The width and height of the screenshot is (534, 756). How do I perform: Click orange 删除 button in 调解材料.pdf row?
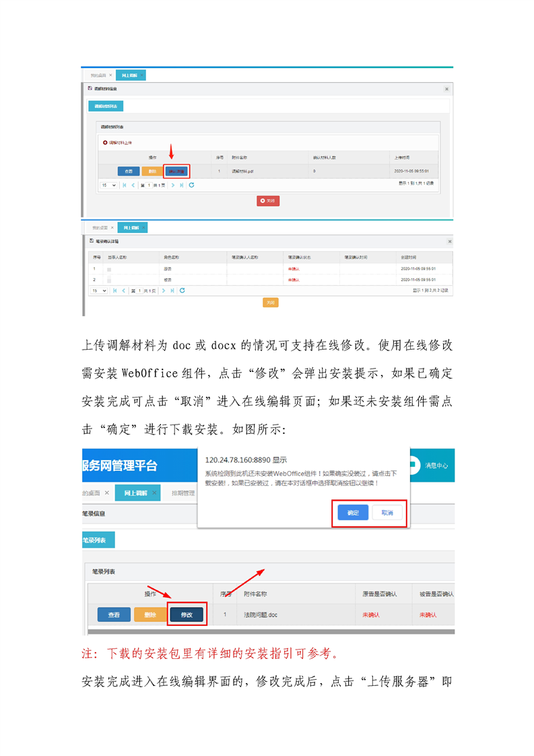(x=152, y=171)
